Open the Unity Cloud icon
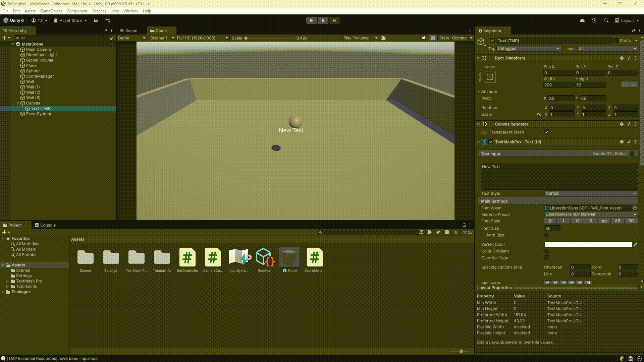Viewport: 644px width, 362px height. (582, 20)
